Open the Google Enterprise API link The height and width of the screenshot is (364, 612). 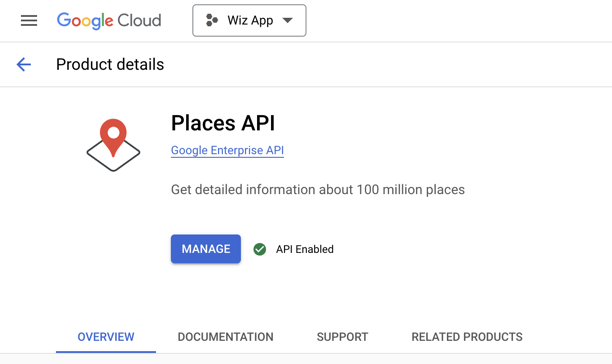pyautogui.click(x=227, y=150)
